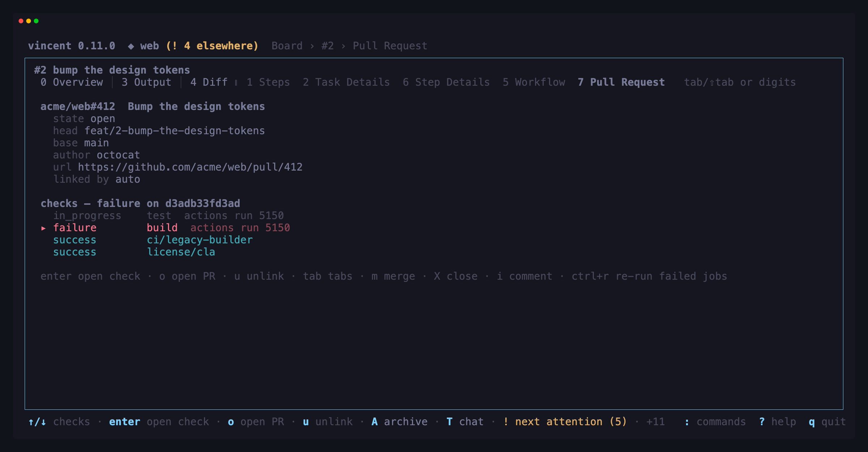Click 'enter open check' in bottom bar
The width and height of the screenshot is (868, 452).
159,422
